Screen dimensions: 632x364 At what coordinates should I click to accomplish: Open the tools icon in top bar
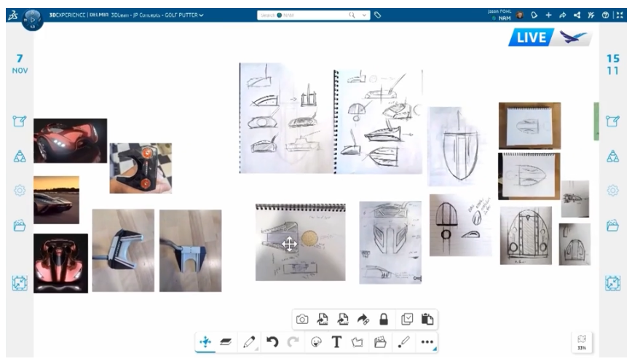coord(591,15)
